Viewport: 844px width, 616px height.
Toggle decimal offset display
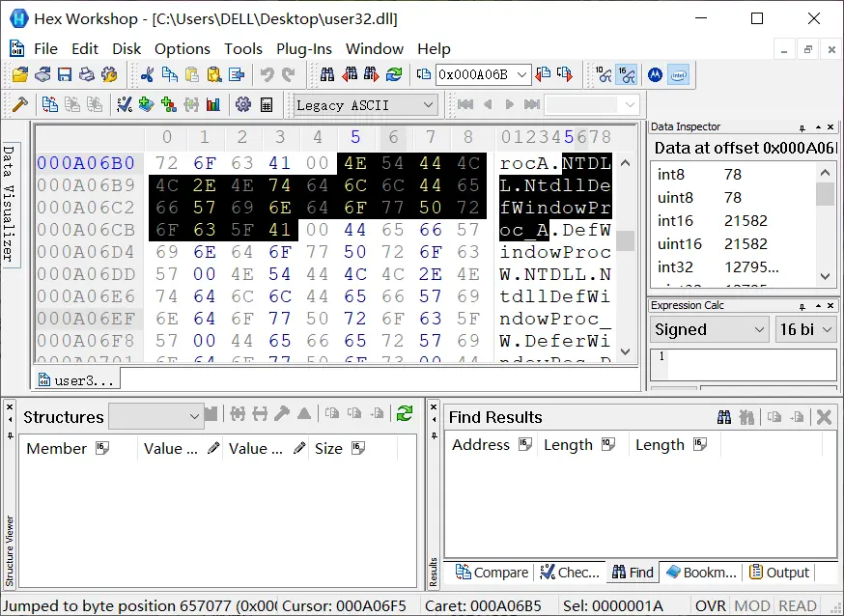604,74
